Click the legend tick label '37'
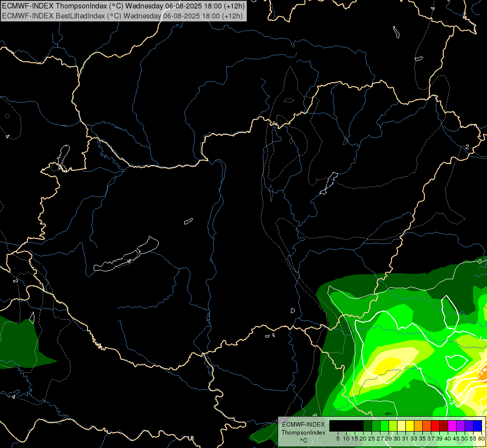The height and width of the screenshot is (448, 487). [x=431, y=439]
